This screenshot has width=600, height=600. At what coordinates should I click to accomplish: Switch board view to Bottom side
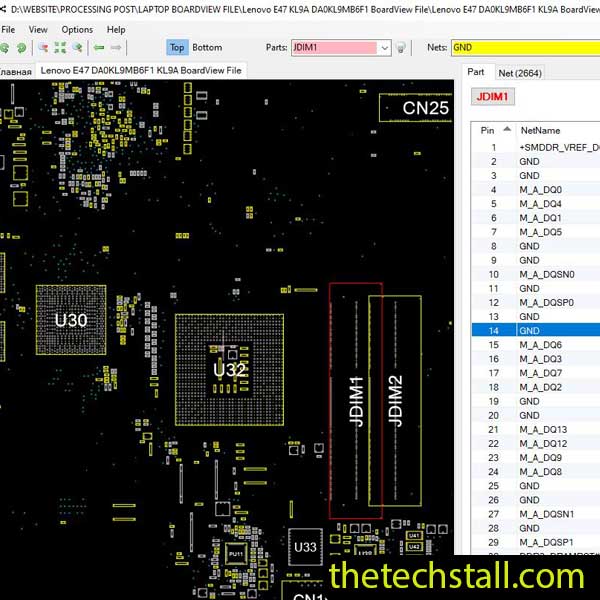[207, 47]
